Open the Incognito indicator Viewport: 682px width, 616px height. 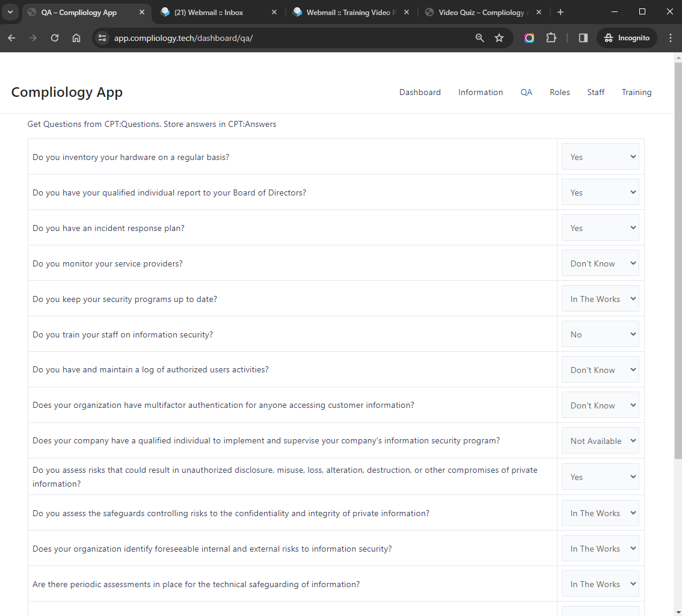coord(627,38)
